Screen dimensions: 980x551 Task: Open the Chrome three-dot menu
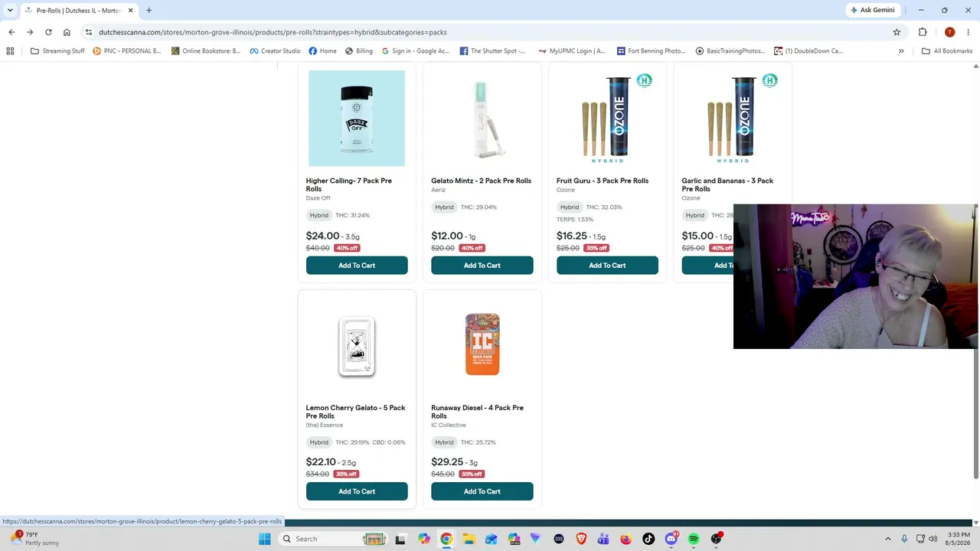[969, 32]
